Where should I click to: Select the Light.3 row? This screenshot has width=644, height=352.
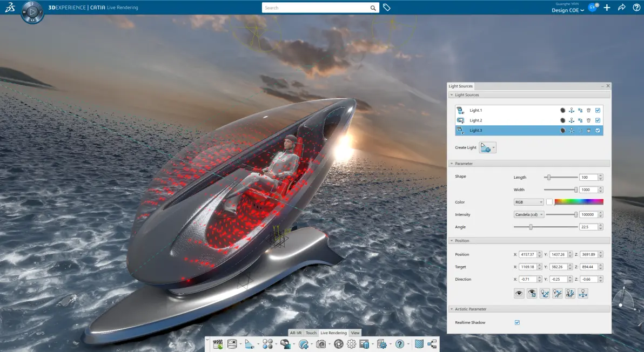(x=529, y=131)
